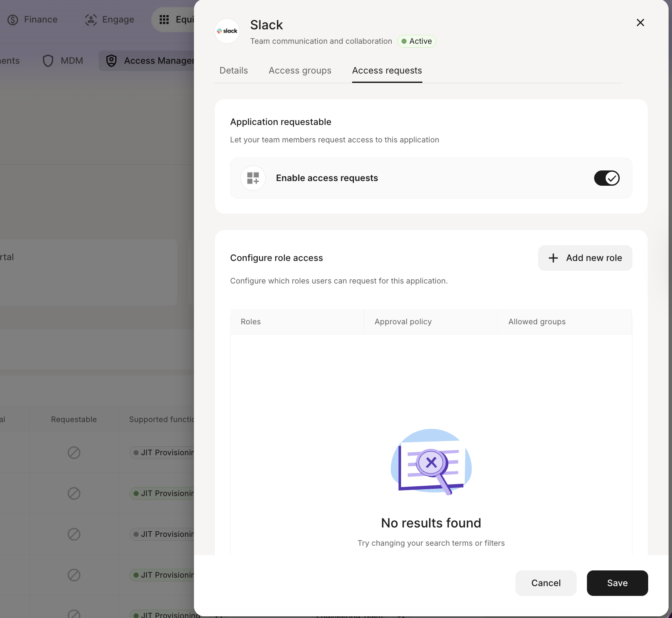Click the green Active status badge

416,41
